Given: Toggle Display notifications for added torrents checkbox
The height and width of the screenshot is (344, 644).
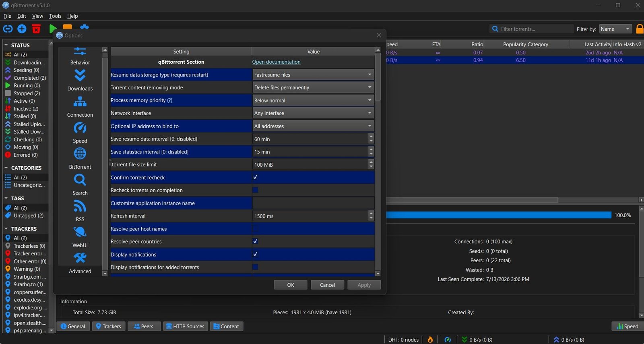Looking at the screenshot, I should tap(255, 267).
